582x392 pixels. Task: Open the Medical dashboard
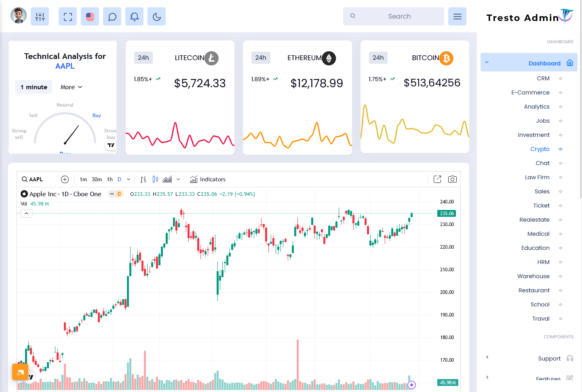coord(538,234)
